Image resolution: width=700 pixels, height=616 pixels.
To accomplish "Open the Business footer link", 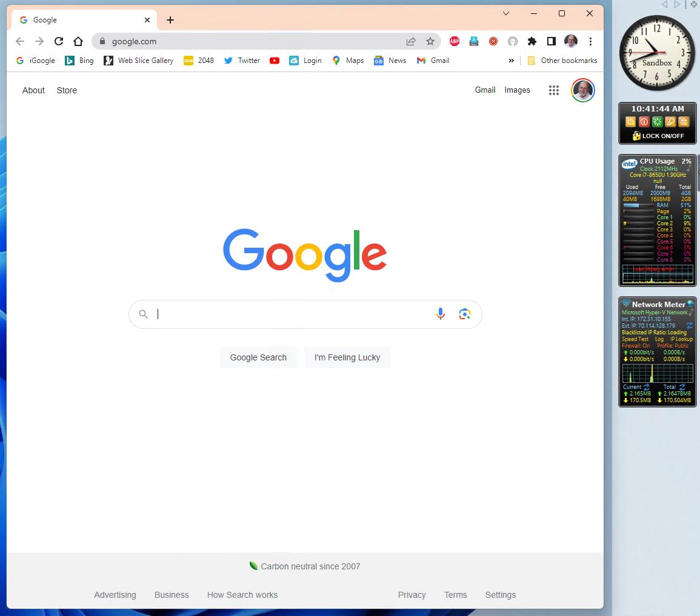I will click(172, 595).
